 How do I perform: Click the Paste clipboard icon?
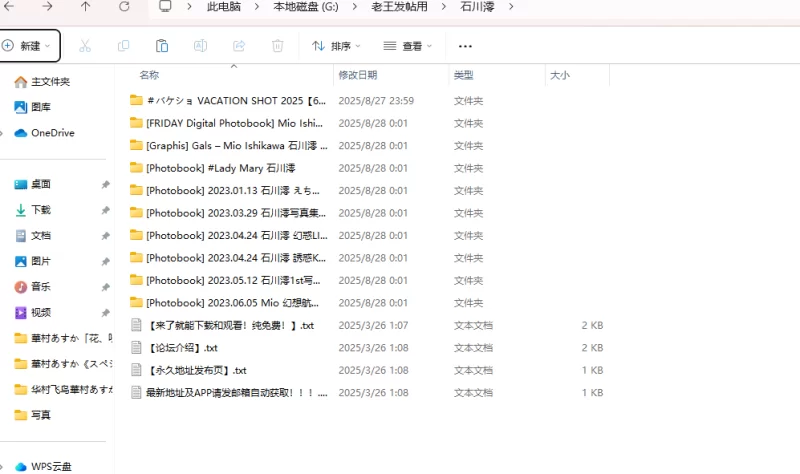tap(162, 46)
